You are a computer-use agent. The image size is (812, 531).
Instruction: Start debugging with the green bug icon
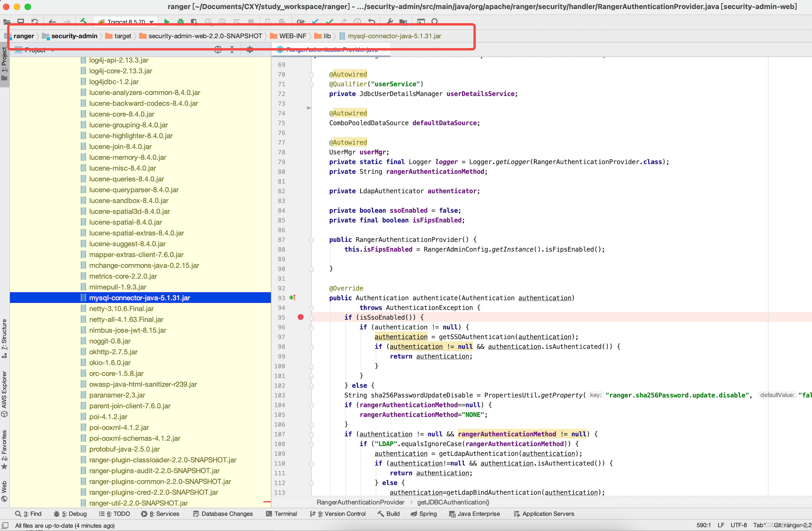181,22
